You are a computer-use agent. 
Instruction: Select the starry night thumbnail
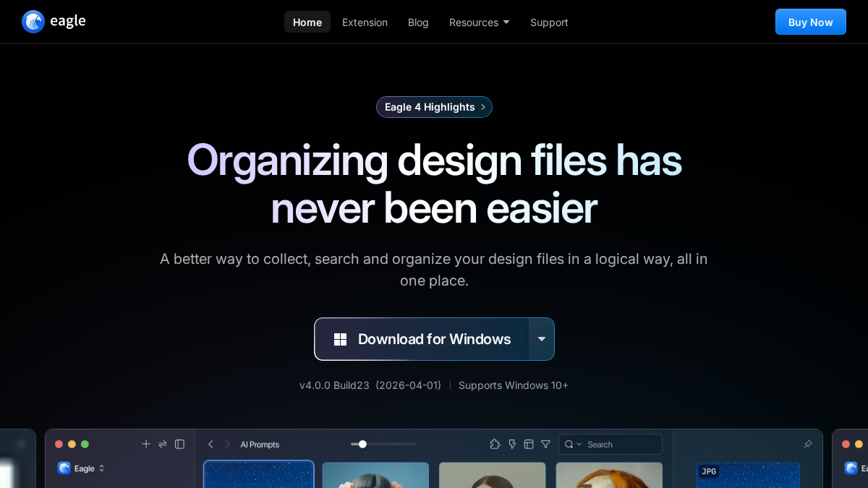pyautogui.click(x=259, y=474)
